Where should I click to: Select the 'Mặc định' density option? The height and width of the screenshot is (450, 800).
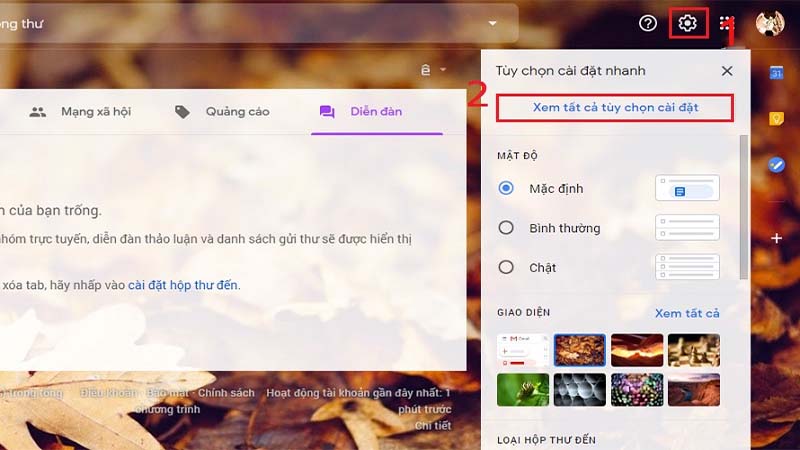pos(506,188)
